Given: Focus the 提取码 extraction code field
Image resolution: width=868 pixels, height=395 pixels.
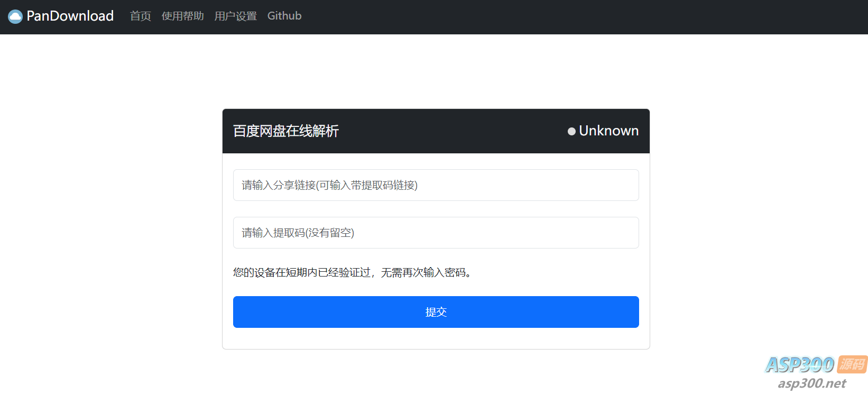Looking at the screenshot, I should tap(436, 233).
